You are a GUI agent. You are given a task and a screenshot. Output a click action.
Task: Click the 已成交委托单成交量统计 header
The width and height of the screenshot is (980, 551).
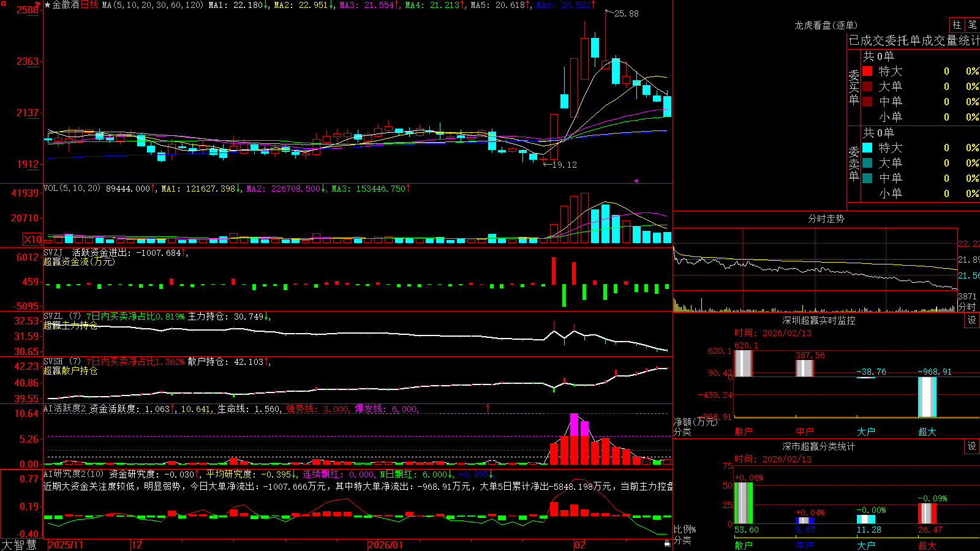[914, 40]
